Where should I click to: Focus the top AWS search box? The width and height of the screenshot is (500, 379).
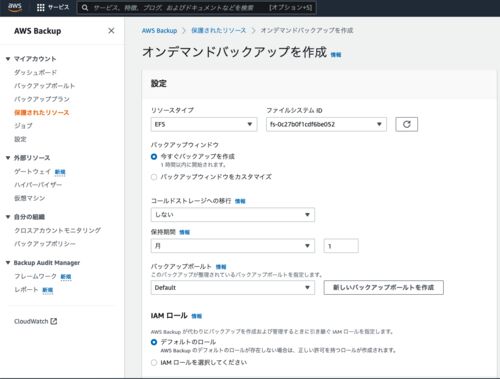(x=197, y=8)
